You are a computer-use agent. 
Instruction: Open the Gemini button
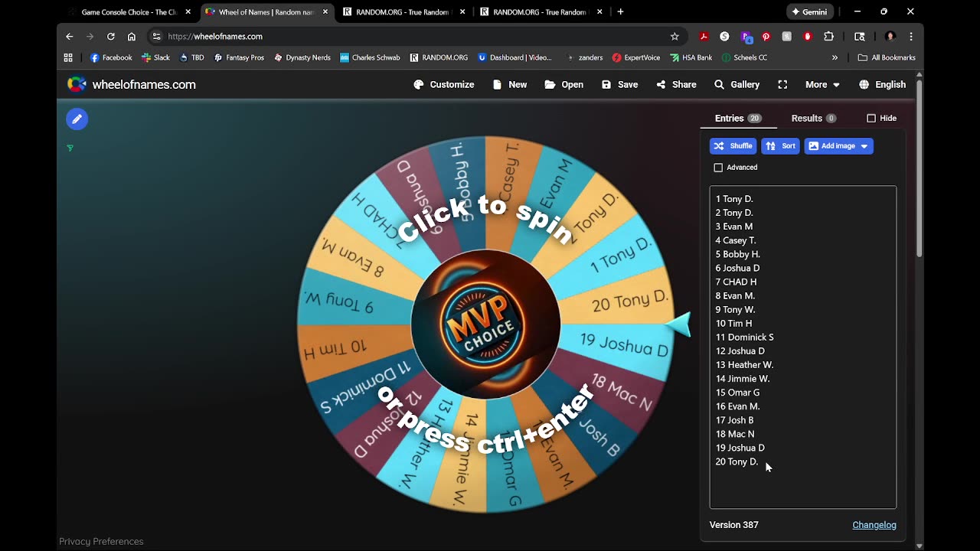tap(810, 11)
